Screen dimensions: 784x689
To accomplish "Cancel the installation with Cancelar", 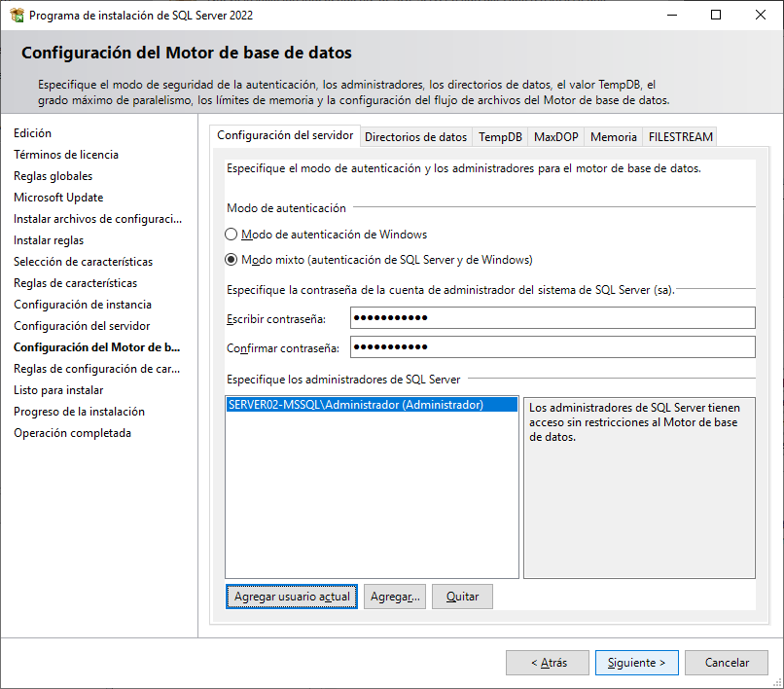I will (727, 663).
